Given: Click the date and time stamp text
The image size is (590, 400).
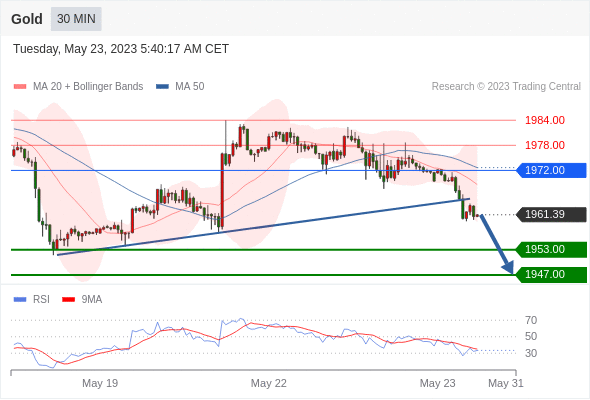Looking at the screenshot, I should click(x=121, y=49).
